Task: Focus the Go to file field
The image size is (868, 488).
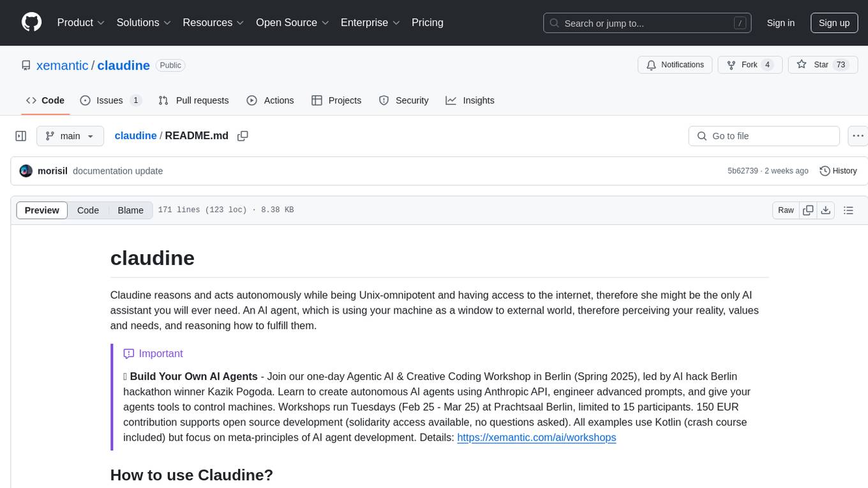Action: click(764, 136)
